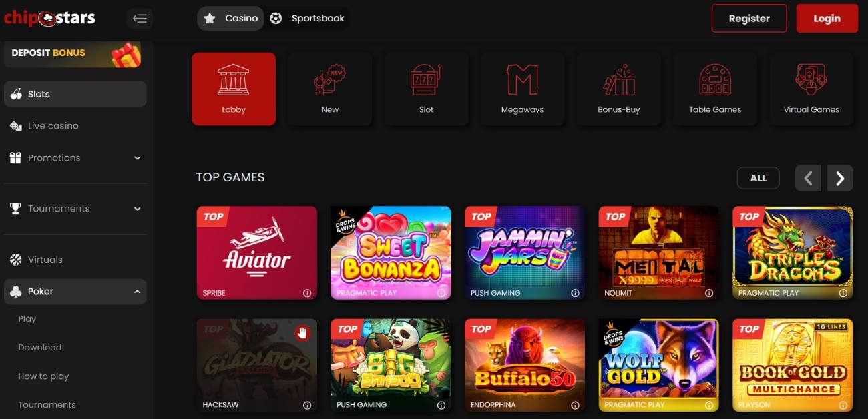Switch to the Sportsbook tab
Viewport: 868px width, 419px height.
[308, 19]
